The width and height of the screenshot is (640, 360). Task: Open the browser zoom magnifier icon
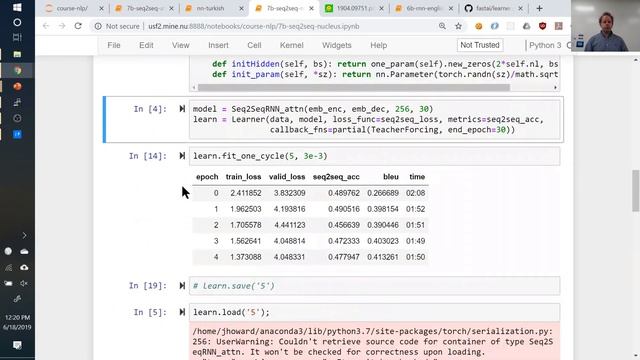click(x=442, y=26)
